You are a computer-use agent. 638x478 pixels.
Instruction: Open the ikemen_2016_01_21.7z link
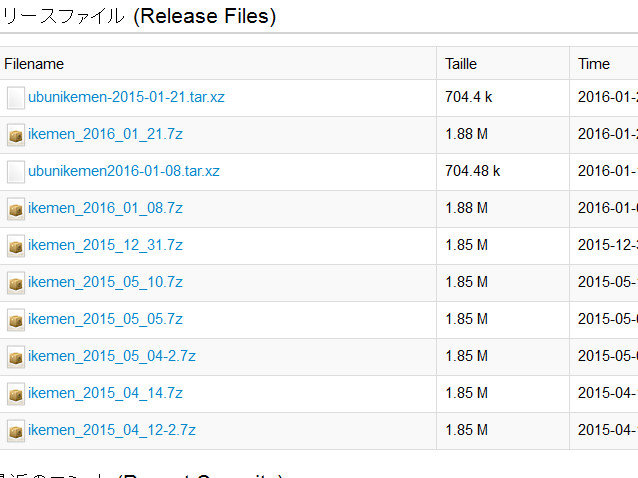click(x=105, y=134)
